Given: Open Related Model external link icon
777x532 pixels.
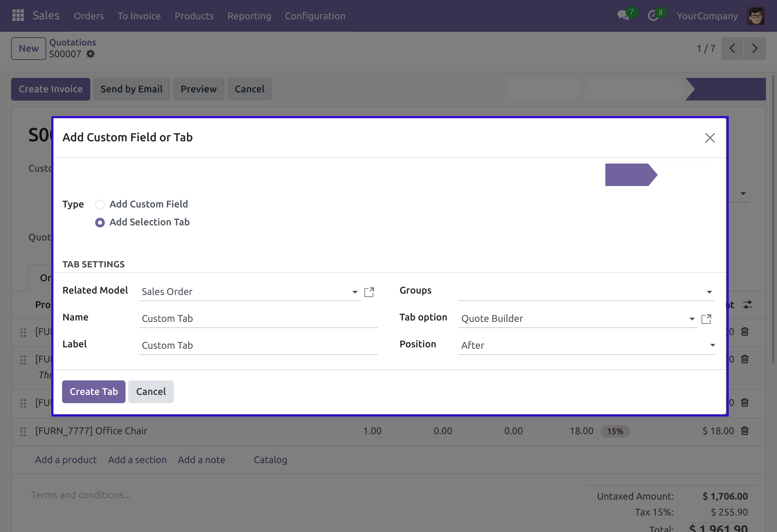Looking at the screenshot, I should coord(369,292).
